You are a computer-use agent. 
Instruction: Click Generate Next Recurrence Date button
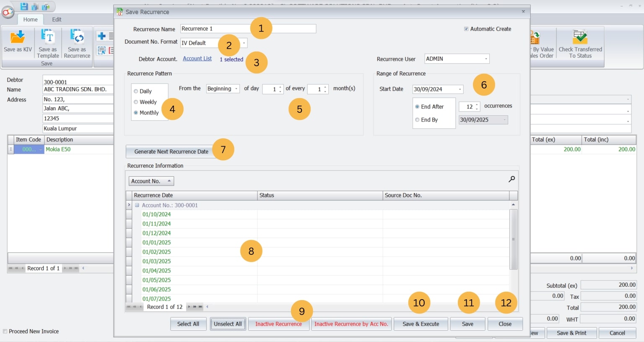pyautogui.click(x=171, y=152)
